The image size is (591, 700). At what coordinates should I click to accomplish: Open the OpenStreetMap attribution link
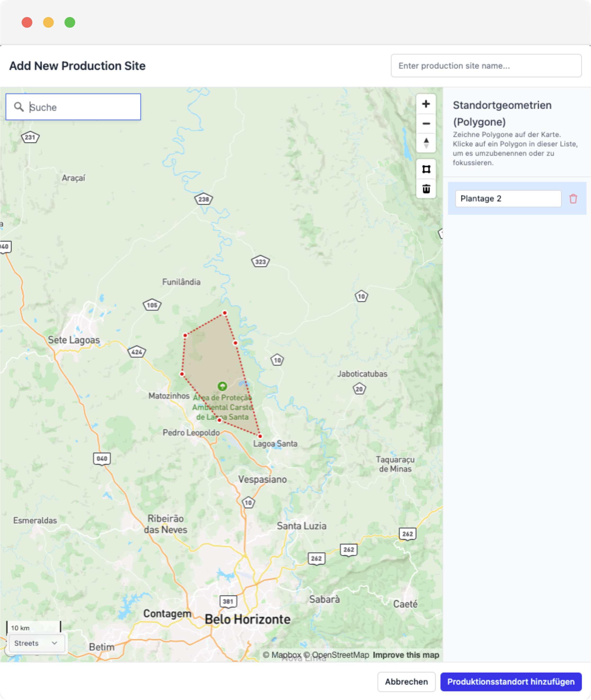(336, 654)
